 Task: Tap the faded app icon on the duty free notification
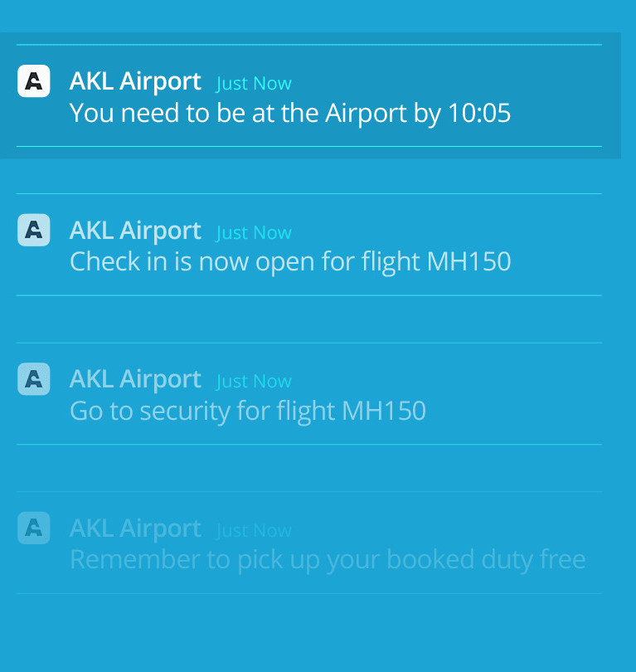[x=34, y=528]
